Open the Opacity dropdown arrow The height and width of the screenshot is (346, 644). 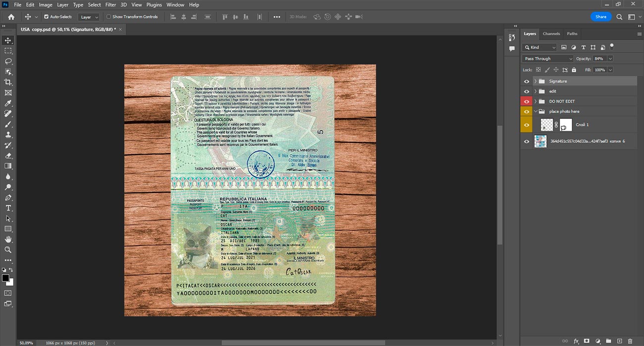[610, 58]
